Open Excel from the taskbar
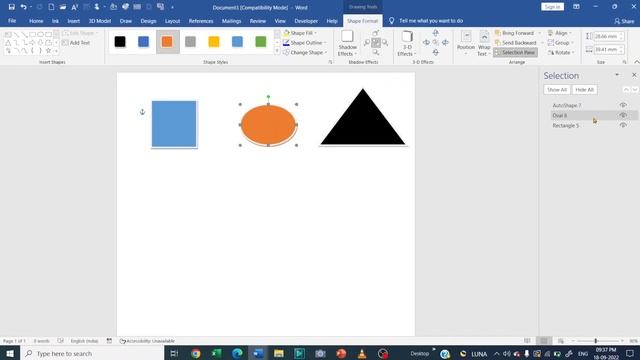 point(216,353)
